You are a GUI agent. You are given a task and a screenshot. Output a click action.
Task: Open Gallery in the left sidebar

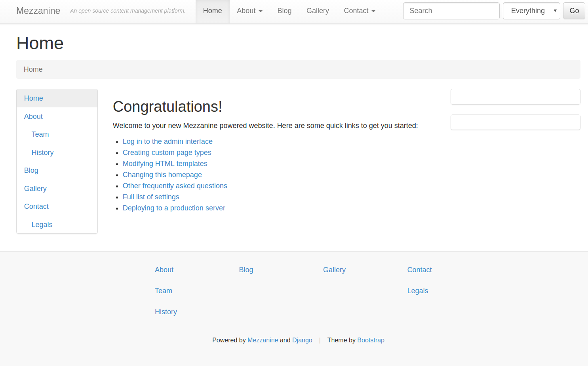tap(35, 189)
